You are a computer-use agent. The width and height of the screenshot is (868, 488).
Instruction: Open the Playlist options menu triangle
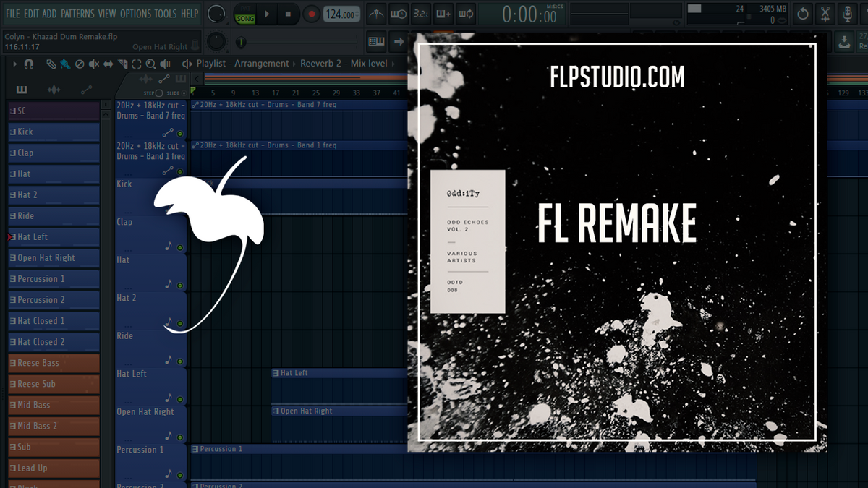14,64
